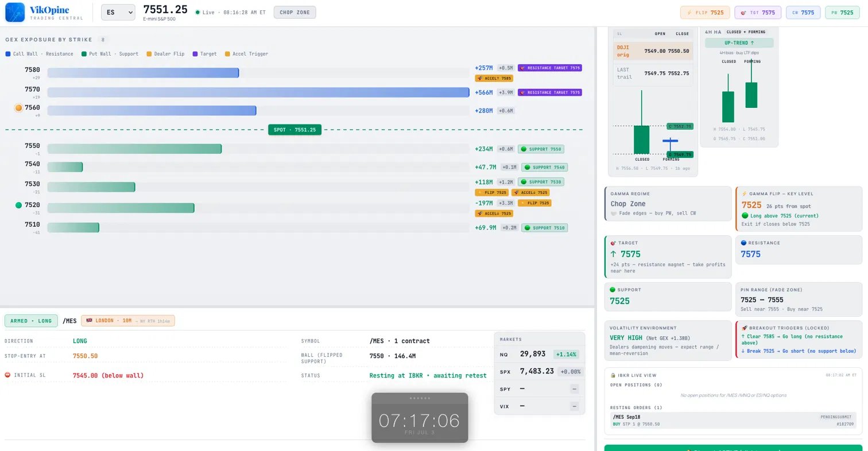Click the Put Wall green legend swatch
Viewport: 868px width, 451px height.
coord(84,54)
